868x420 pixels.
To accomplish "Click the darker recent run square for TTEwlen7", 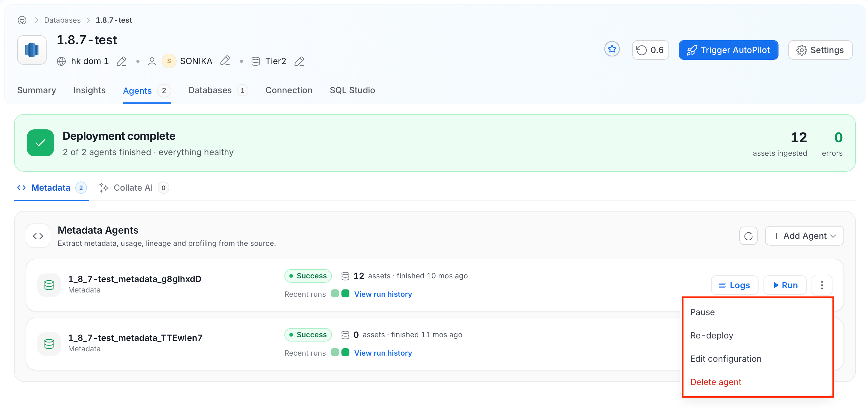I will [x=345, y=353].
